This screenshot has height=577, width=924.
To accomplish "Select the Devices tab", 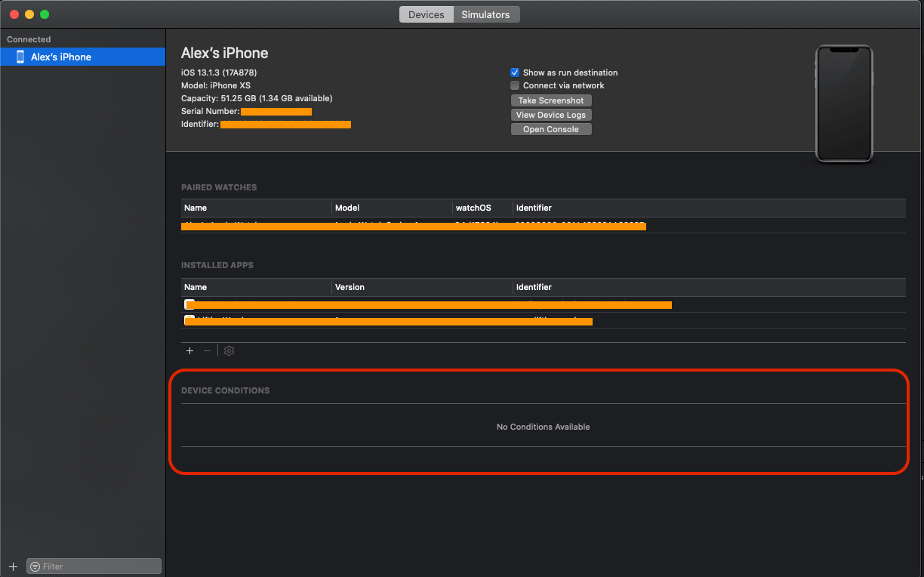I will coord(426,14).
